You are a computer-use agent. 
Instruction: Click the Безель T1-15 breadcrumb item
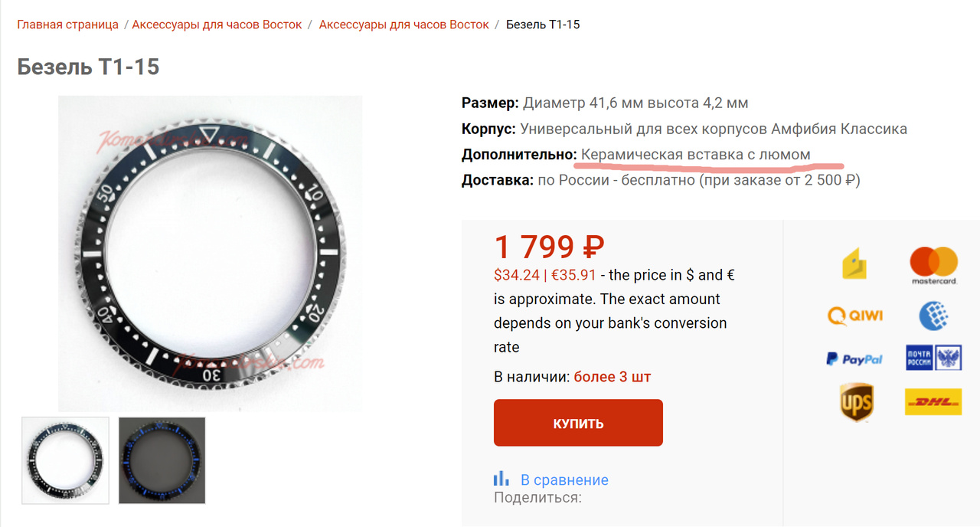coord(543,25)
